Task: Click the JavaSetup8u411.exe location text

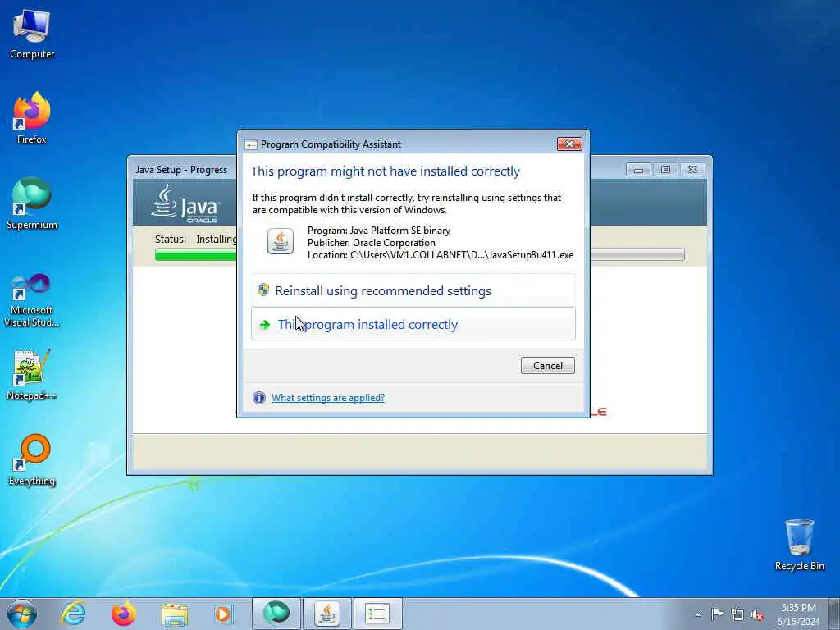Action: (441, 255)
